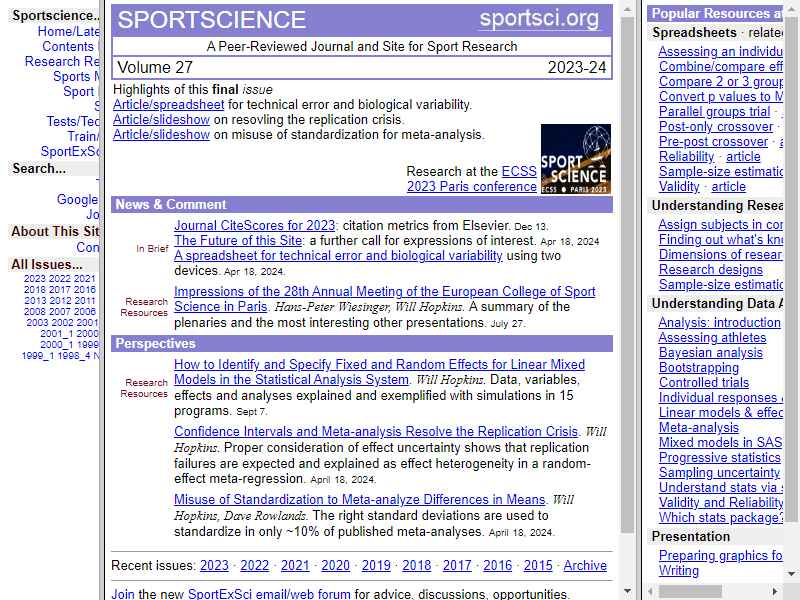Open spreadsheet for technical error and biological variability
The image size is (800, 600).
(338, 256)
